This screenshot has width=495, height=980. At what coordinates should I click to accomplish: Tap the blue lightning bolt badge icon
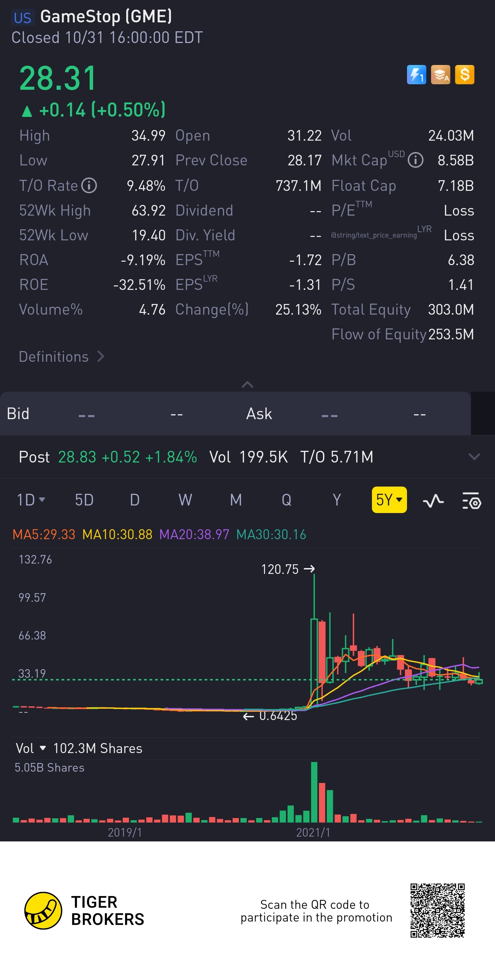pyautogui.click(x=416, y=75)
